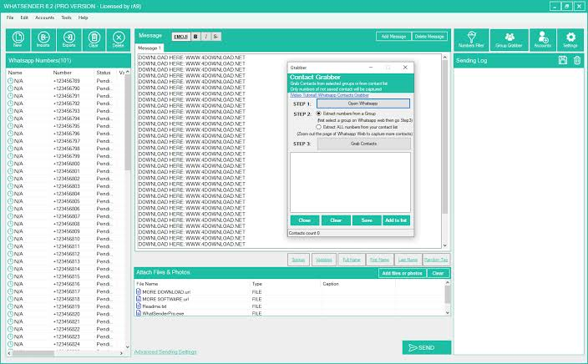Open the Settings gear icon
This screenshot has width=588, height=364.
tap(570, 40)
